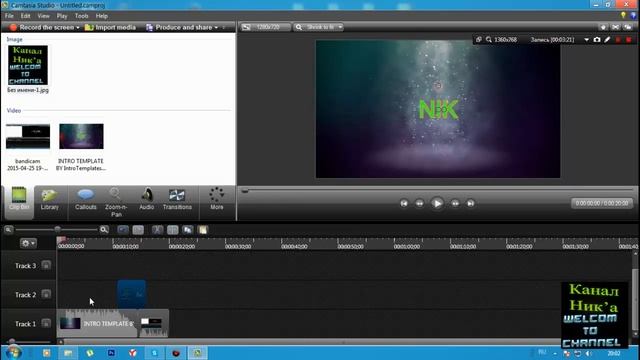Open the timeline settings gear dropdown
640x360 pixels.
(x=28, y=243)
